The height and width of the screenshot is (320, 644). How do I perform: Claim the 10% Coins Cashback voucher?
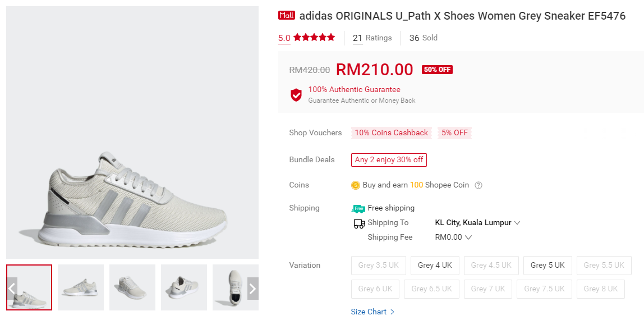pos(391,133)
